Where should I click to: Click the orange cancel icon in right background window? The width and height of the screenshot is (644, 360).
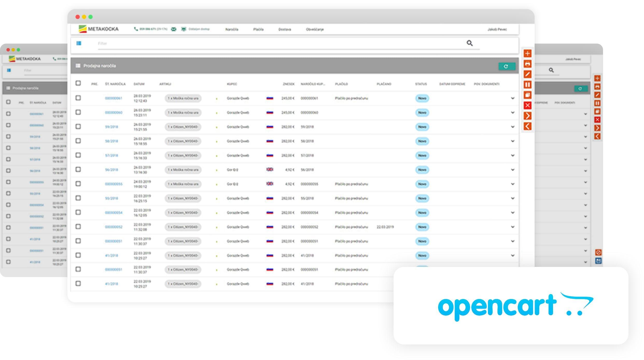pos(598,252)
